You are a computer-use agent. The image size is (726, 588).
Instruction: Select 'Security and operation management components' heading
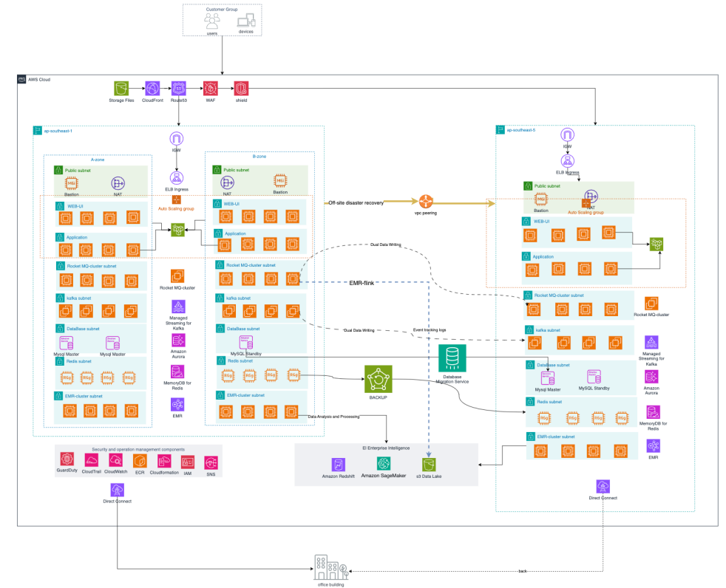click(x=138, y=450)
